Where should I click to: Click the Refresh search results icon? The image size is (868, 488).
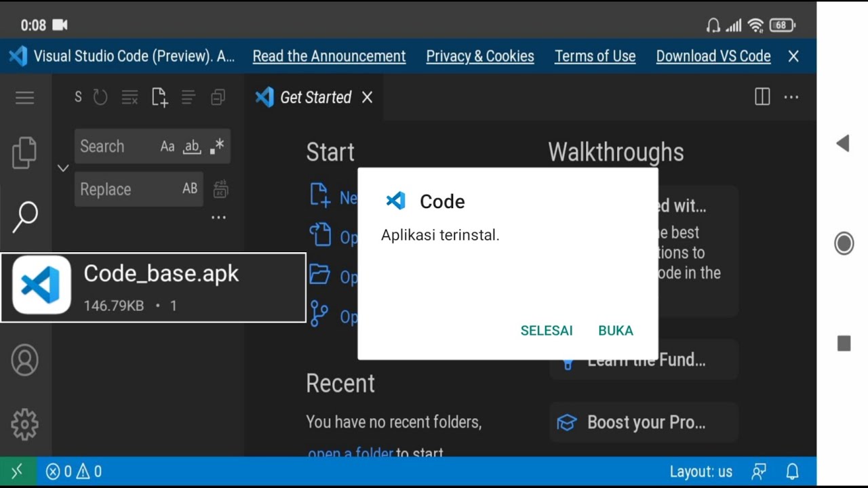(x=100, y=98)
